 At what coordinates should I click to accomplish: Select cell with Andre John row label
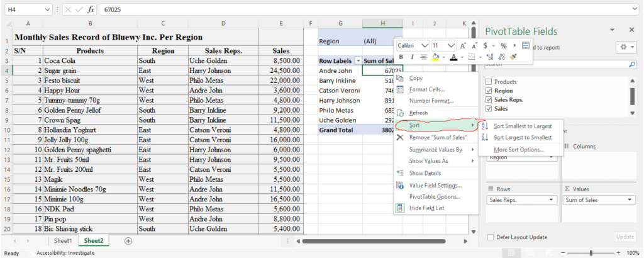[340, 70]
